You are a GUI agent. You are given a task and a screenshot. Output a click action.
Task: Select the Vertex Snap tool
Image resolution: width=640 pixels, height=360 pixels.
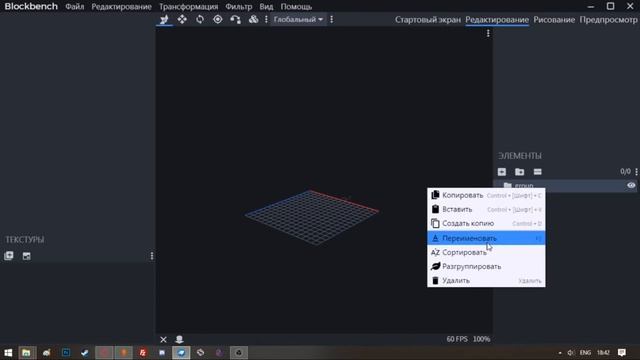[x=236, y=19]
